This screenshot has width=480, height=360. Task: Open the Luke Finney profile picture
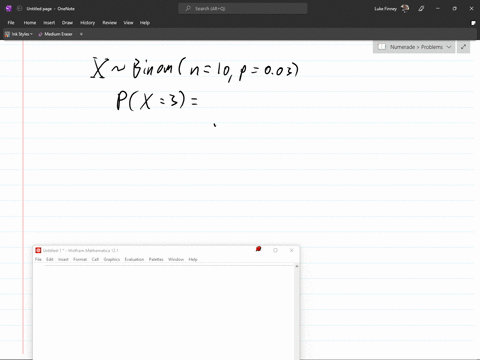pos(405,9)
